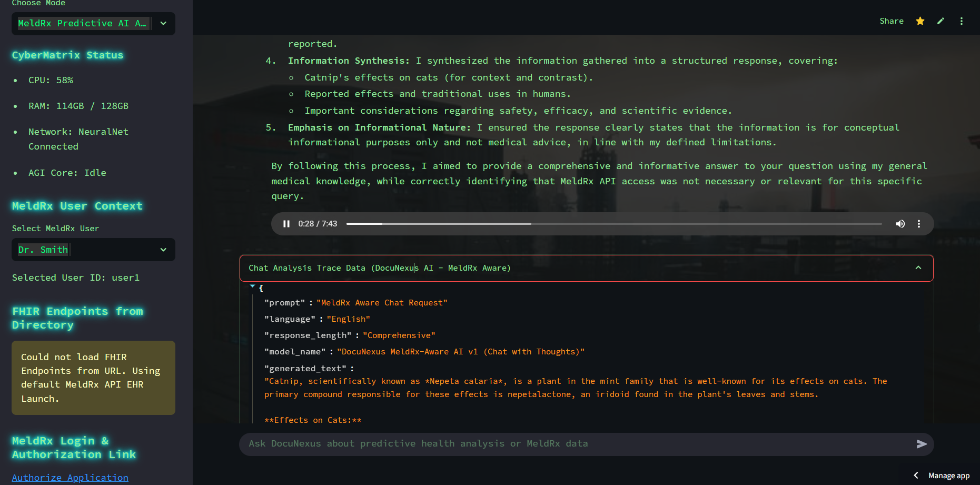Mute the audio player volume
980x485 pixels.
pyautogui.click(x=900, y=224)
